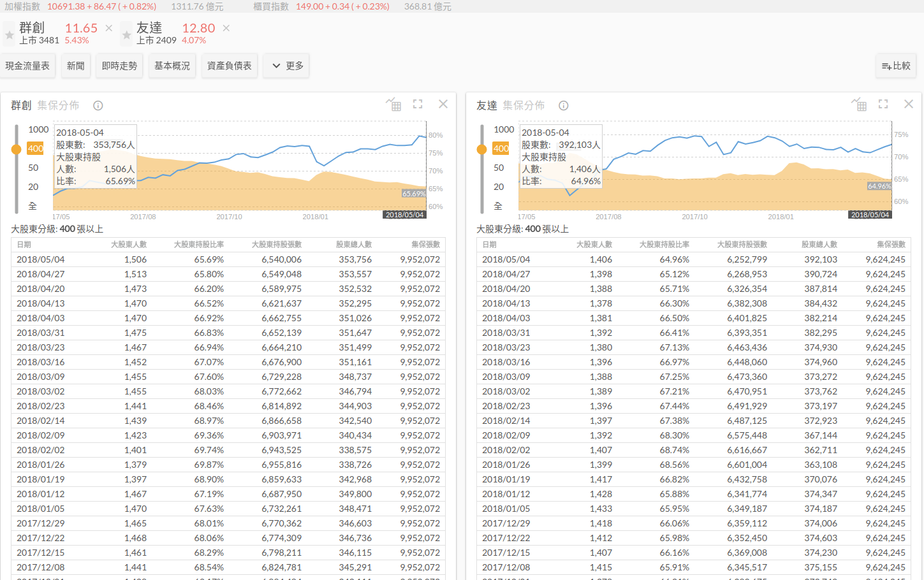Select 2018/03/09 row in 友達 table

tap(694, 377)
